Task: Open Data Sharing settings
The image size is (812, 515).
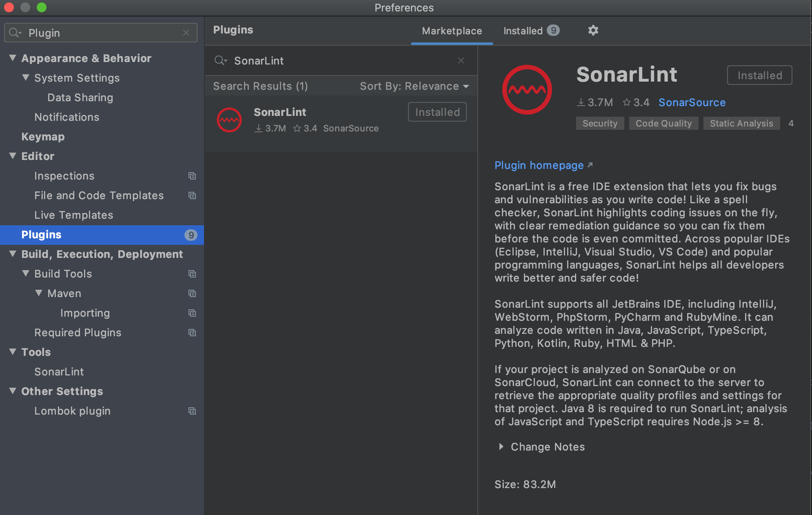Action: pos(80,98)
